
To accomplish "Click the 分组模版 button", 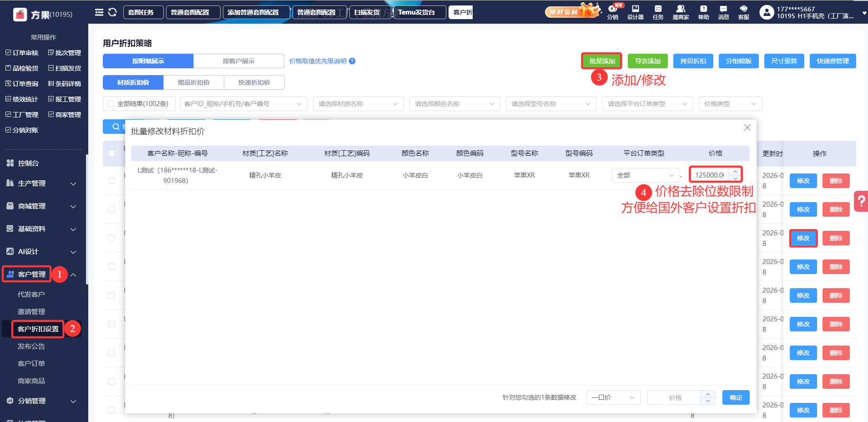I will point(739,61).
